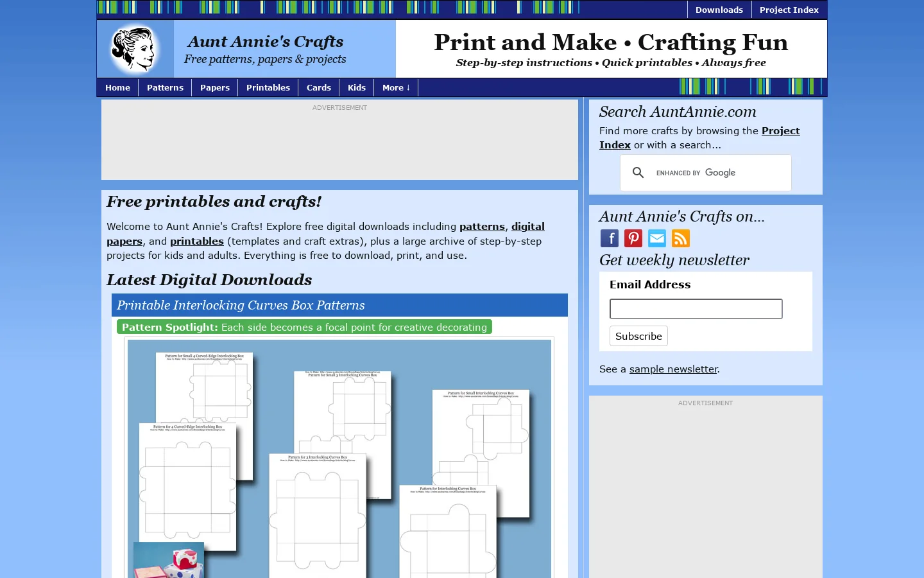Go to the Home menu item

point(117,88)
